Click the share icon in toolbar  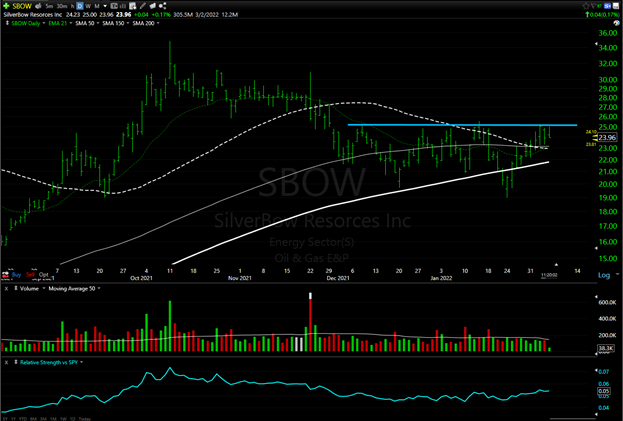(x=162, y=6)
